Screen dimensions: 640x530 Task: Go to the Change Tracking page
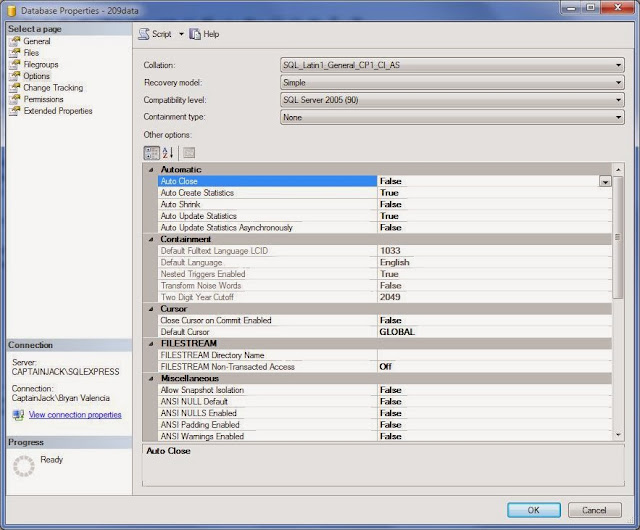(x=53, y=88)
